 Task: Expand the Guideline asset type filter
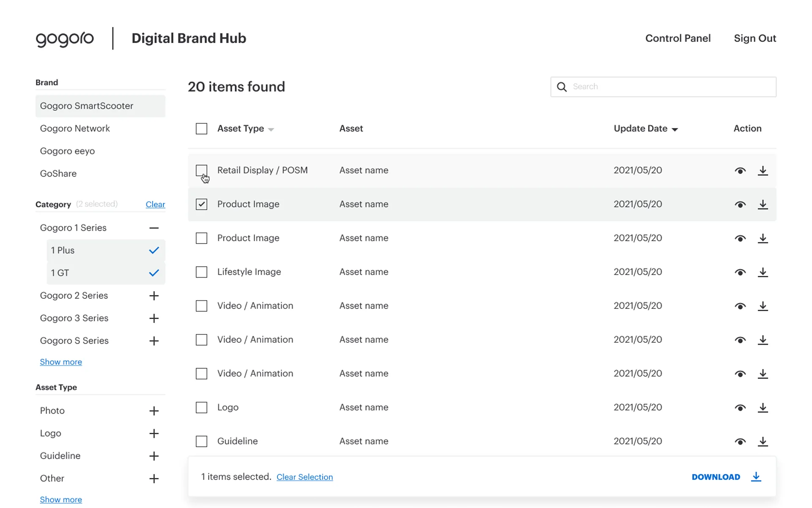click(154, 456)
